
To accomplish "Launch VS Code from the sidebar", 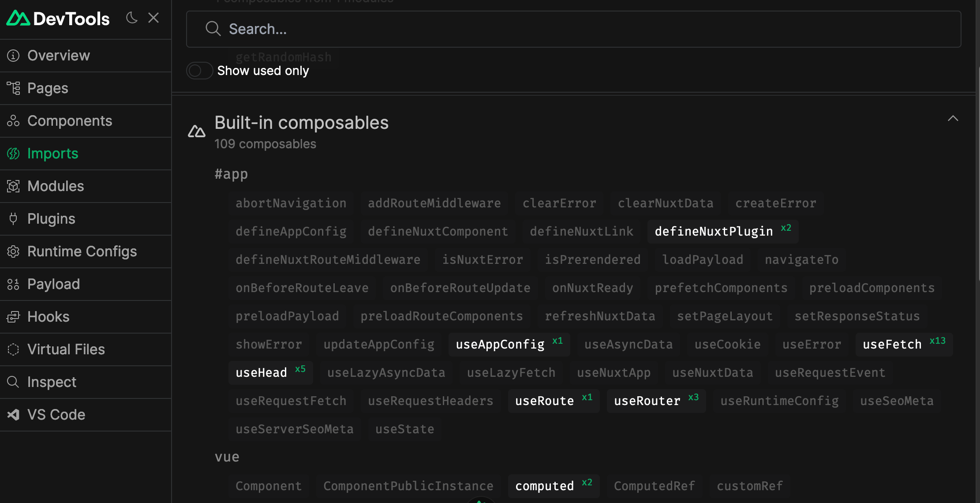I will point(56,414).
